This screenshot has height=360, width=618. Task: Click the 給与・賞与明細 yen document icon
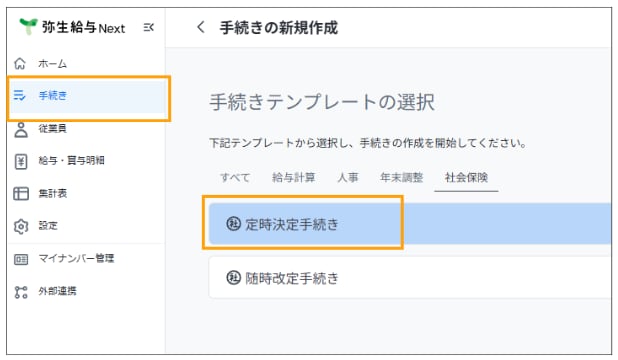pyautogui.click(x=21, y=161)
